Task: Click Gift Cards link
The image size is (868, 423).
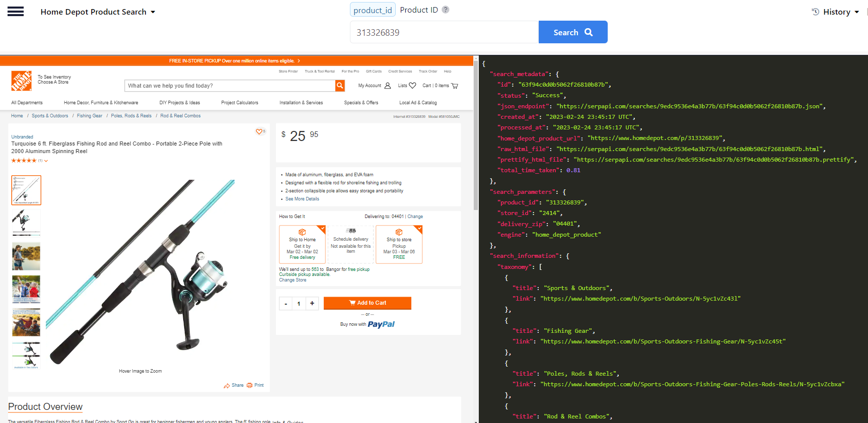Action: (374, 72)
